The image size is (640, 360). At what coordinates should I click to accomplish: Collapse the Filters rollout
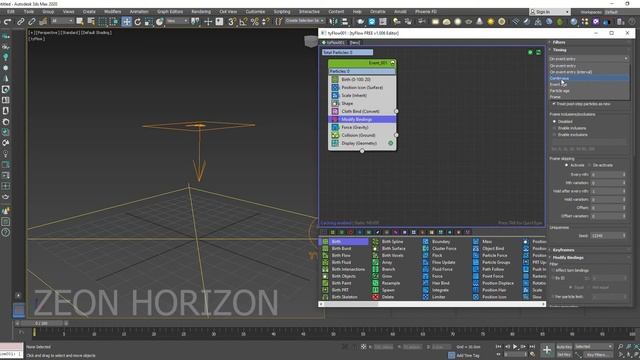click(559, 42)
